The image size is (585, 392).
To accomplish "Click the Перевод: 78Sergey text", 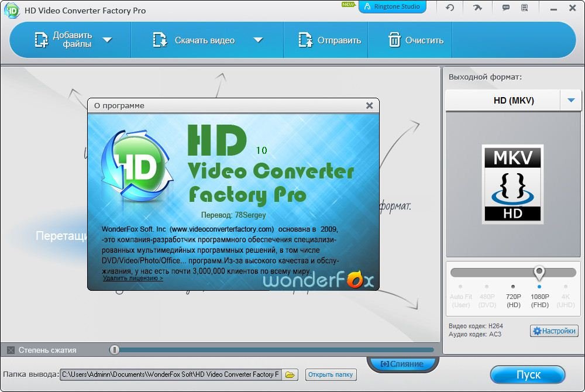I will (x=233, y=215).
